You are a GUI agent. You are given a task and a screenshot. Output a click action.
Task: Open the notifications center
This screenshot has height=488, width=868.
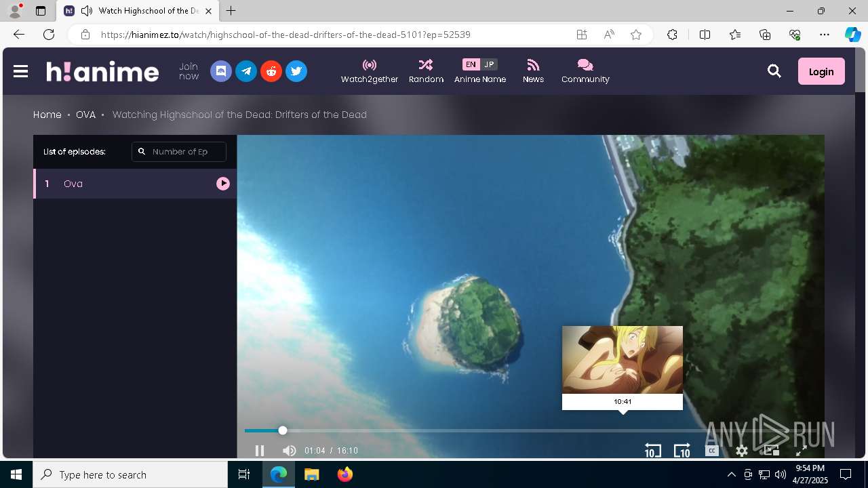[846, 474]
